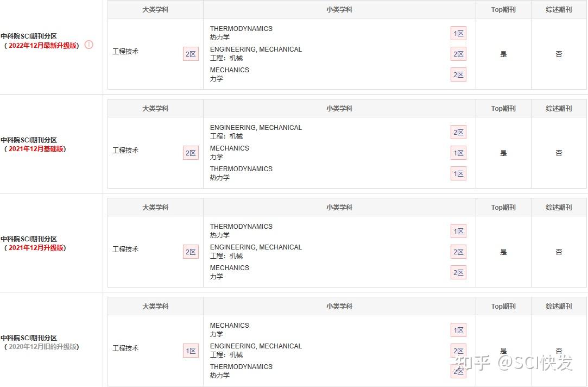The width and height of the screenshot is (588, 387).
Task: Click MECHANICS 2区 badge in 2021年12月升级版
Action: (x=458, y=272)
